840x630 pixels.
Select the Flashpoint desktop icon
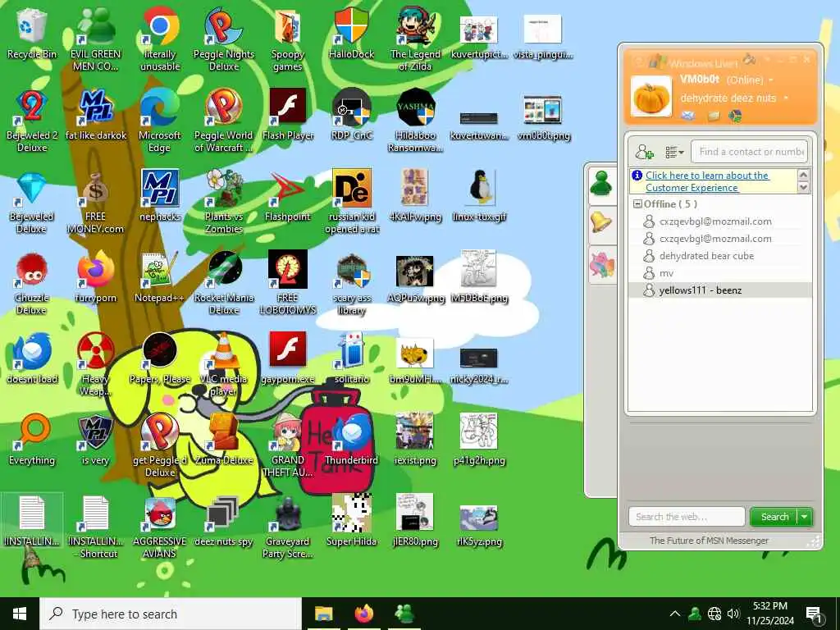point(288,197)
